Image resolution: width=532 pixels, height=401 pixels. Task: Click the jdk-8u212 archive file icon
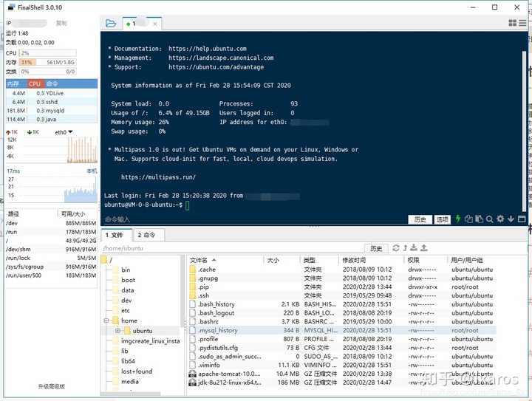pyautogui.click(x=192, y=383)
